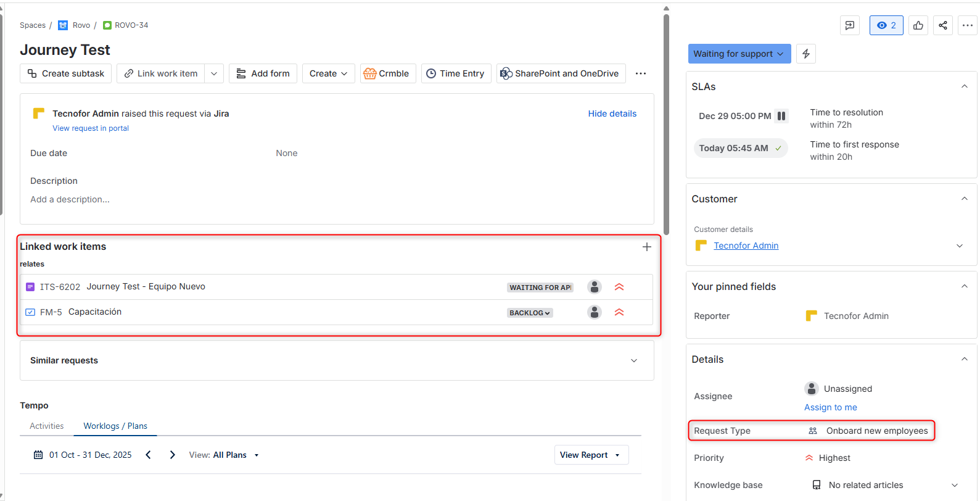Select the Worklogs / Plans tab
Screen dimensions: 980x501
pyautogui.click(x=115, y=426)
